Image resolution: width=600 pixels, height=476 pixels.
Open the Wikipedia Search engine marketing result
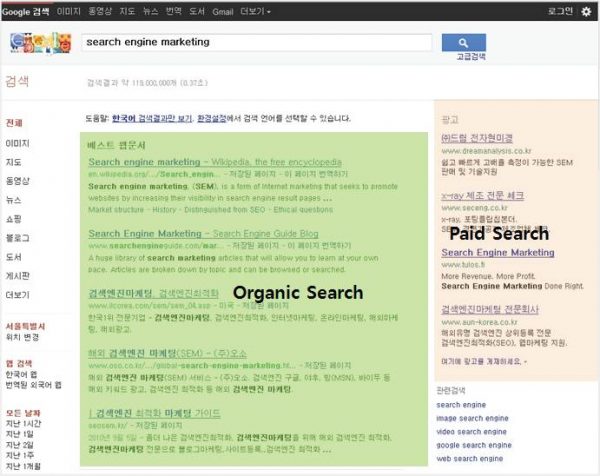pos(215,162)
